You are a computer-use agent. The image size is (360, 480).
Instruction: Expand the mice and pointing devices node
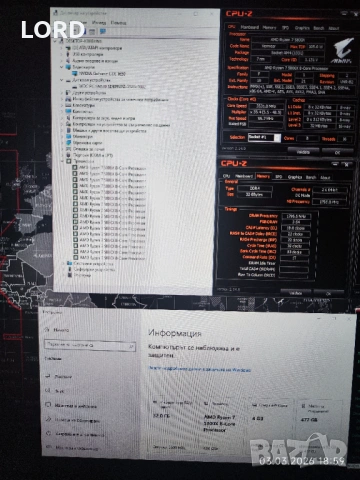(62, 131)
